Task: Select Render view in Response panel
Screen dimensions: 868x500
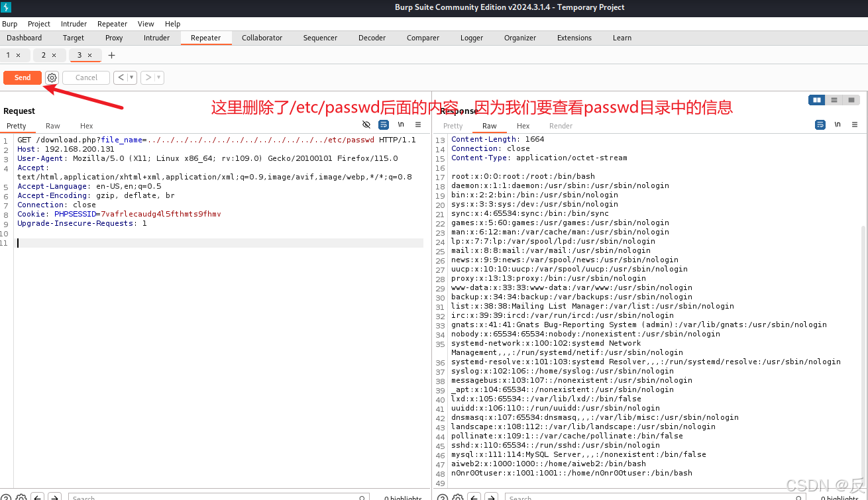Action: [x=561, y=126]
